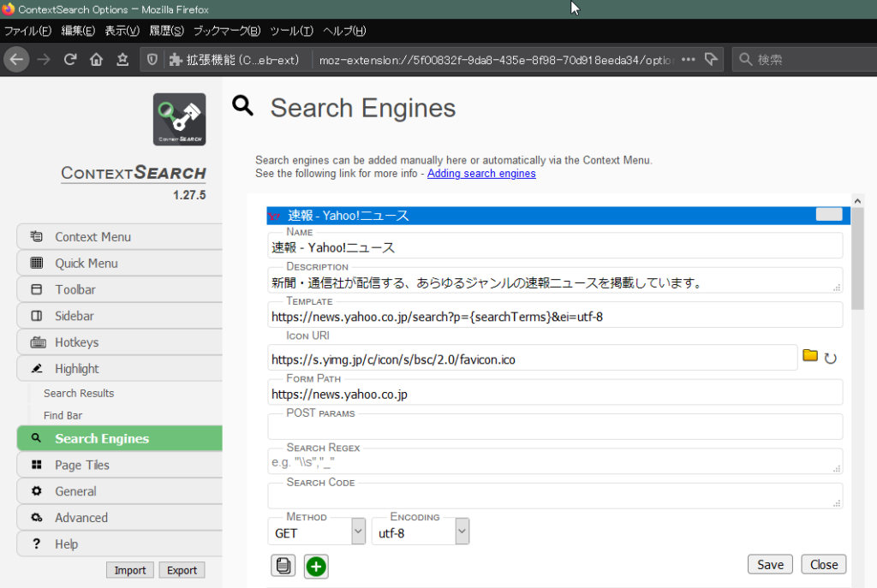Click the gear icon next to General
This screenshot has height=588, width=877.
tap(35, 490)
